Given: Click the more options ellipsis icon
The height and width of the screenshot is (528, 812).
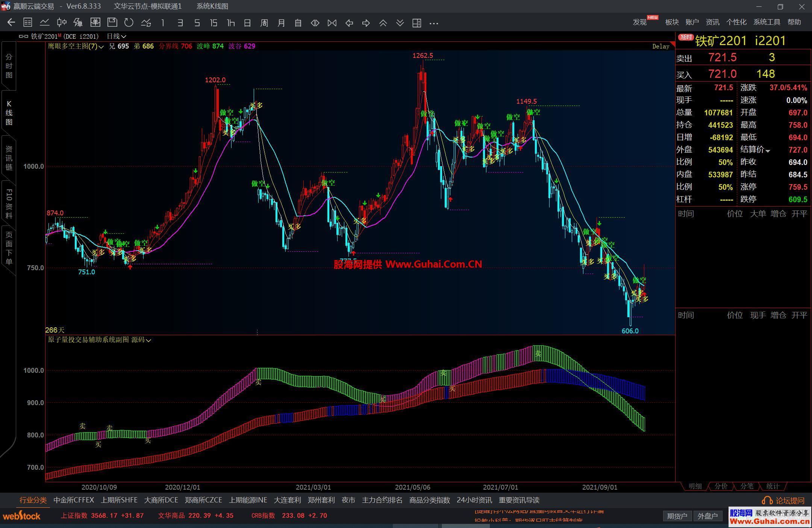Looking at the screenshot, I should [433, 23].
